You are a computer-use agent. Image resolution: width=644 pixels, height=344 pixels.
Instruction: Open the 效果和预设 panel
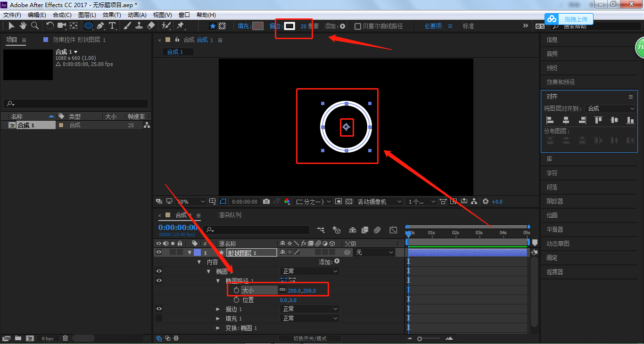(561, 82)
